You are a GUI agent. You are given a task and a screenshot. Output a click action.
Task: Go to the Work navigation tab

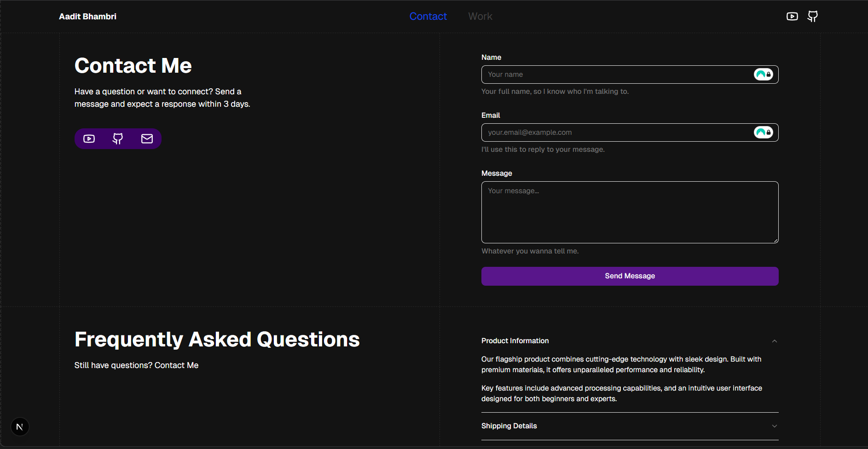(480, 17)
